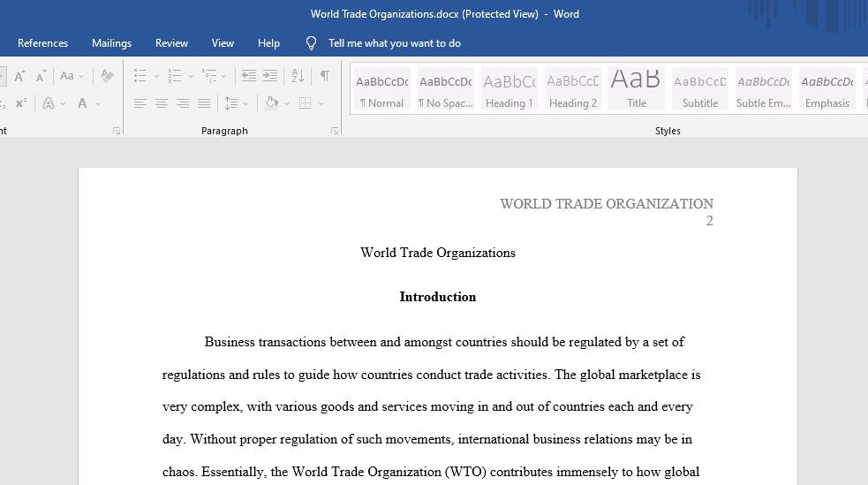Open the Numbering dropdown arrow
Viewport: 868px width, 485px height.
pos(191,76)
